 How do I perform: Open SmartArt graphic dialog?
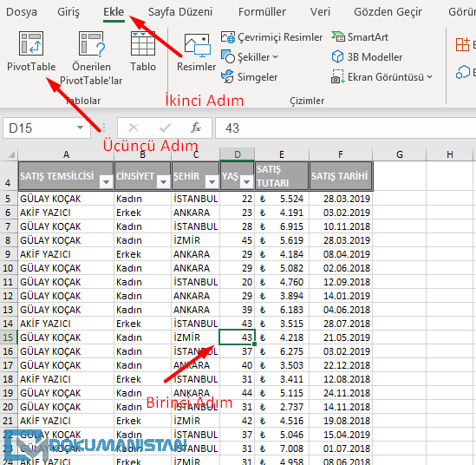coord(360,37)
